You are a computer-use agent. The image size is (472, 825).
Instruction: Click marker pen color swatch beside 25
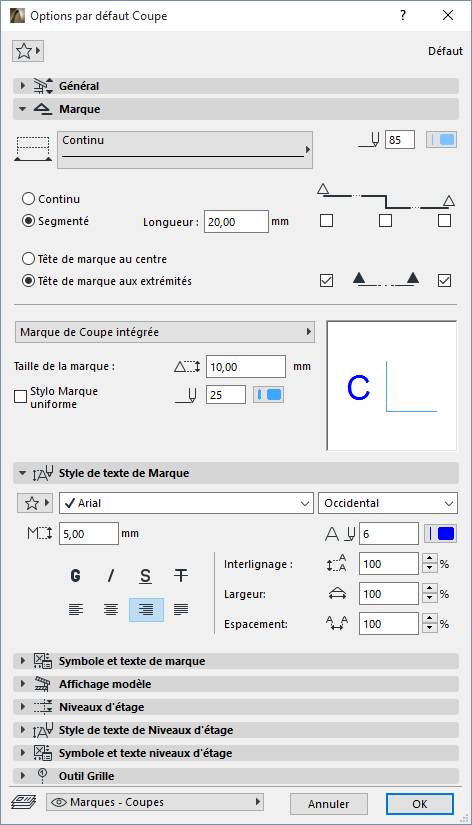[x=269, y=395]
